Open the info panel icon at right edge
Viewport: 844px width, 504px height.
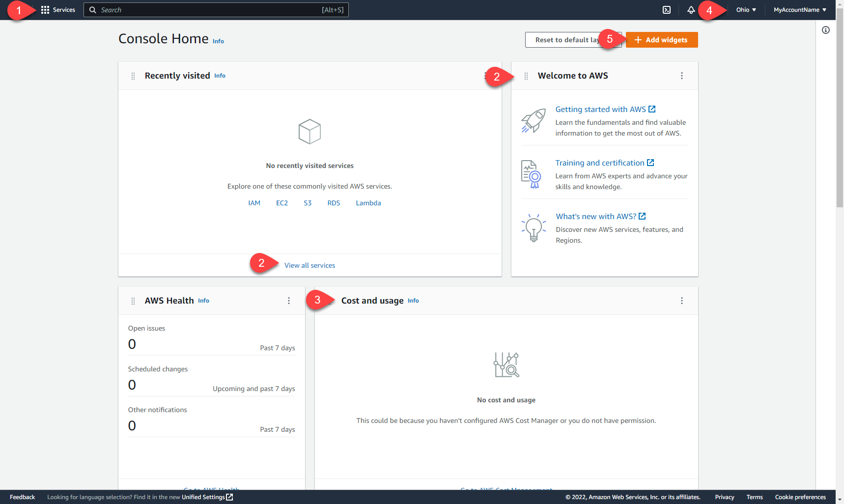[x=826, y=30]
